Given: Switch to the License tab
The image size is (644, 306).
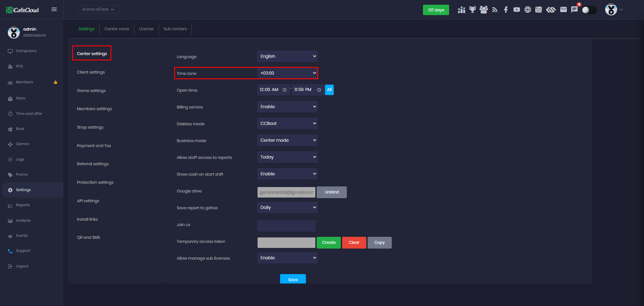Looking at the screenshot, I should point(146,29).
